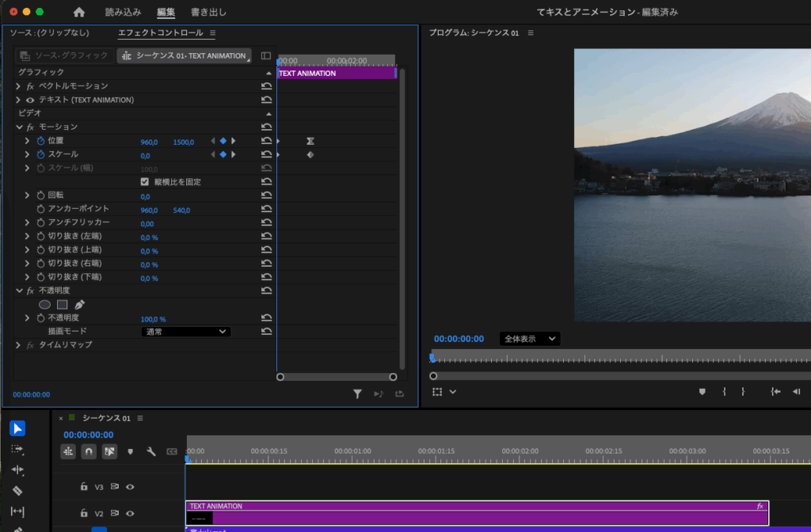Toggle the magnet Snap in Timeline button

[89, 451]
